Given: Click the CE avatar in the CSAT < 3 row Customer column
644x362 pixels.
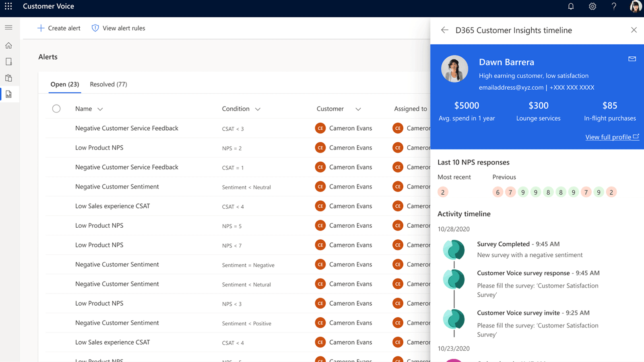Looking at the screenshot, I should pyautogui.click(x=320, y=128).
